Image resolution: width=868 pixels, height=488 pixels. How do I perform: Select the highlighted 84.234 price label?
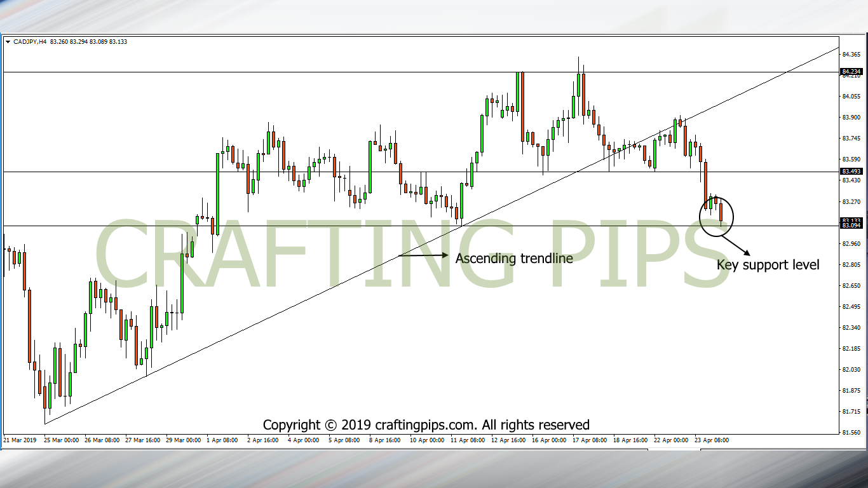pos(851,72)
